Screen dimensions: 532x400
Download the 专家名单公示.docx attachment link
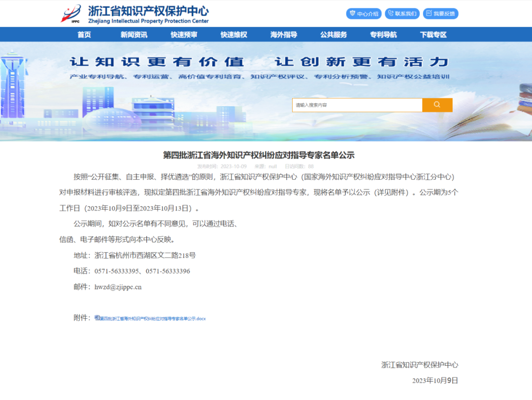(x=153, y=319)
